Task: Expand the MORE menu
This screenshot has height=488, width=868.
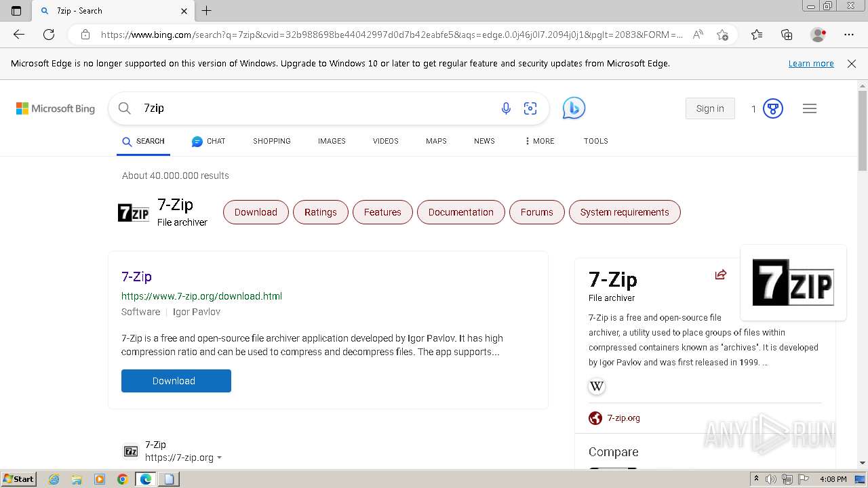Action: pos(539,141)
